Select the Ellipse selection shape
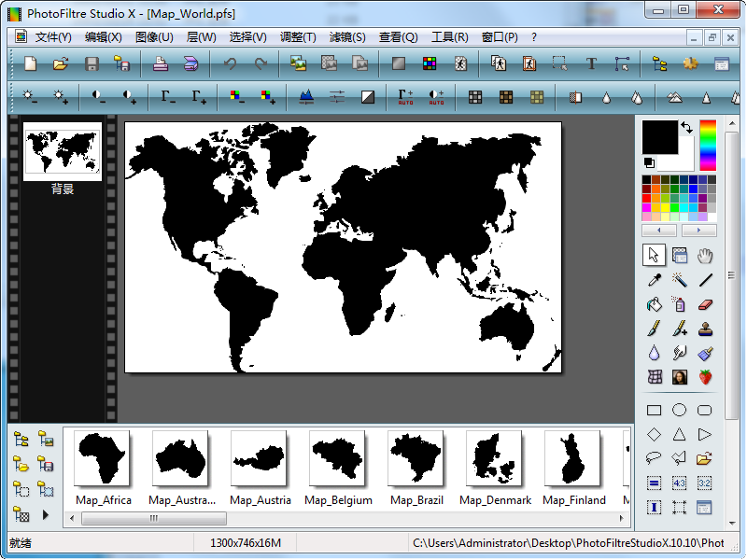Image resolution: width=747 pixels, height=560 pixels. [680, 410]
